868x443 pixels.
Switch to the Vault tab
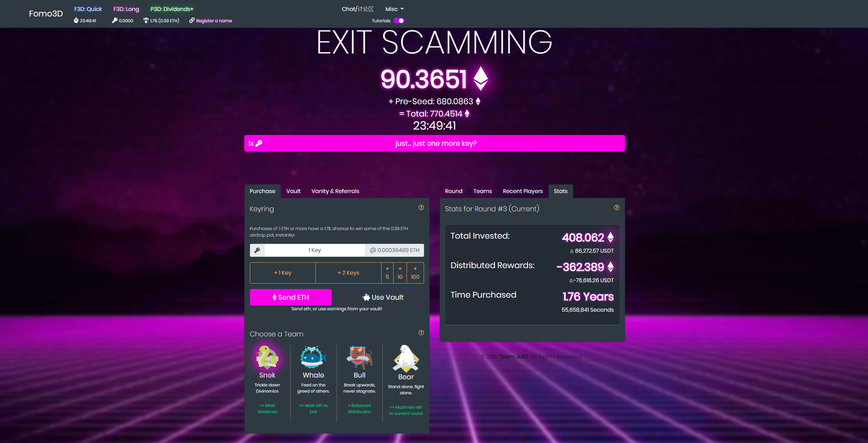click(x=293, y=191)
